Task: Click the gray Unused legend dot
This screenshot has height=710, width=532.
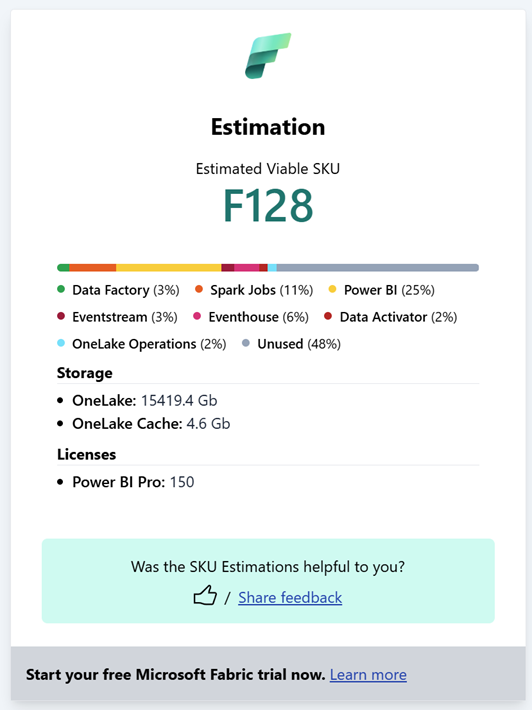Action: pyautogui.click(x=246, y=343)
